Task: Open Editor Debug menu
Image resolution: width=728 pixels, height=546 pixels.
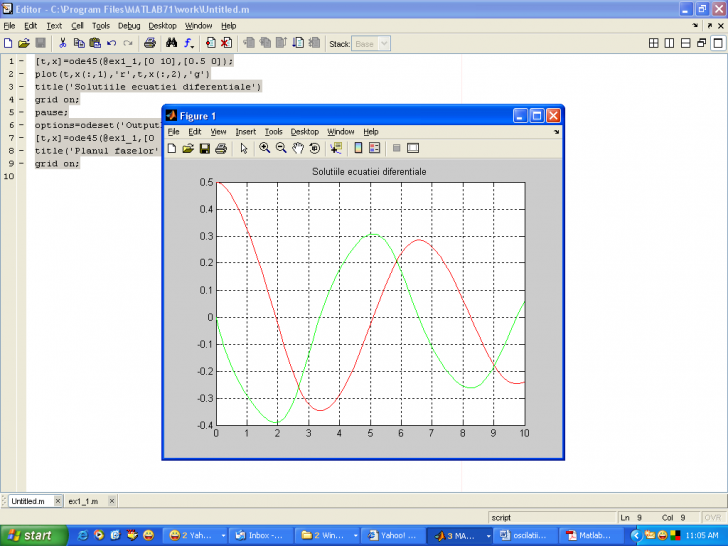Action: tap(129, 26)
